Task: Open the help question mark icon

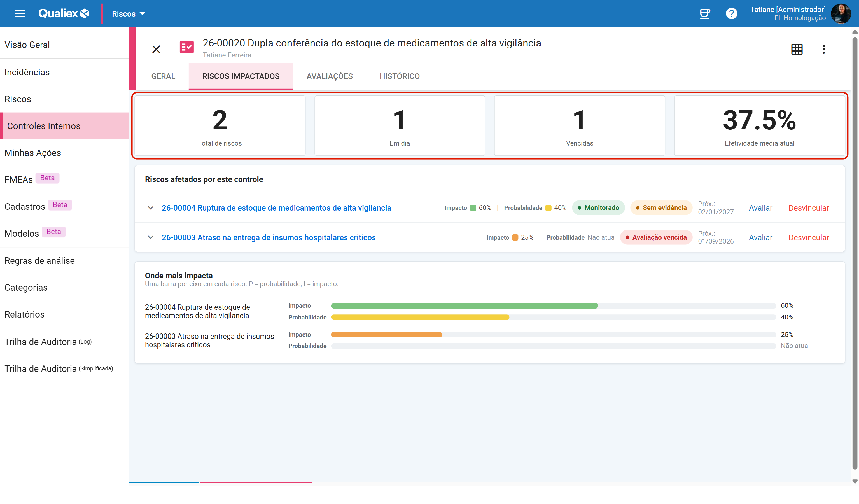Action: [x=732, y=14]
